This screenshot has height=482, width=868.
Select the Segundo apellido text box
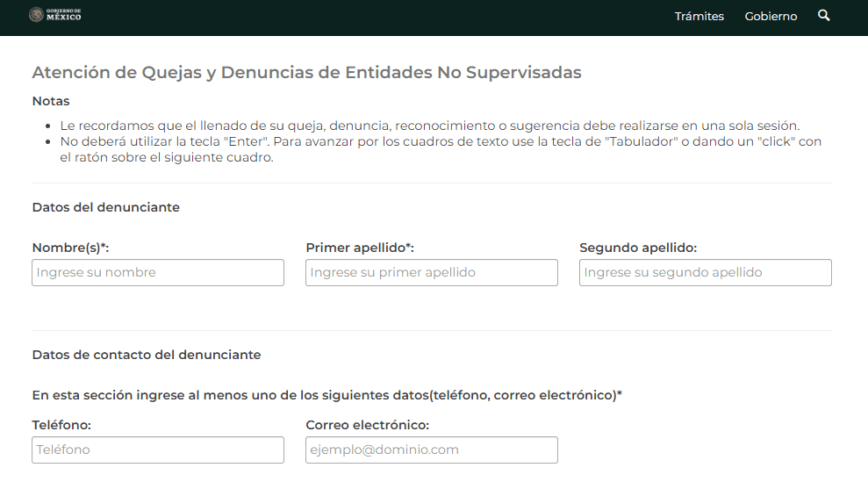coord(706,272)
